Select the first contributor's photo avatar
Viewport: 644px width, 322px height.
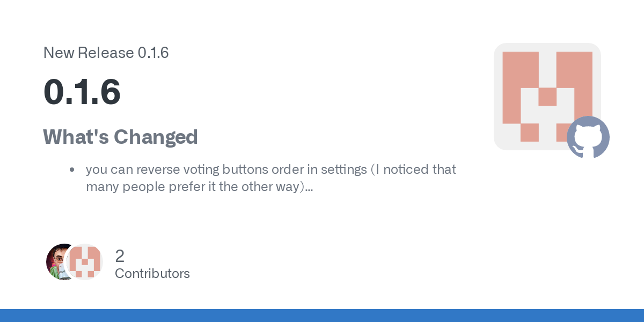tap(62, 262)
